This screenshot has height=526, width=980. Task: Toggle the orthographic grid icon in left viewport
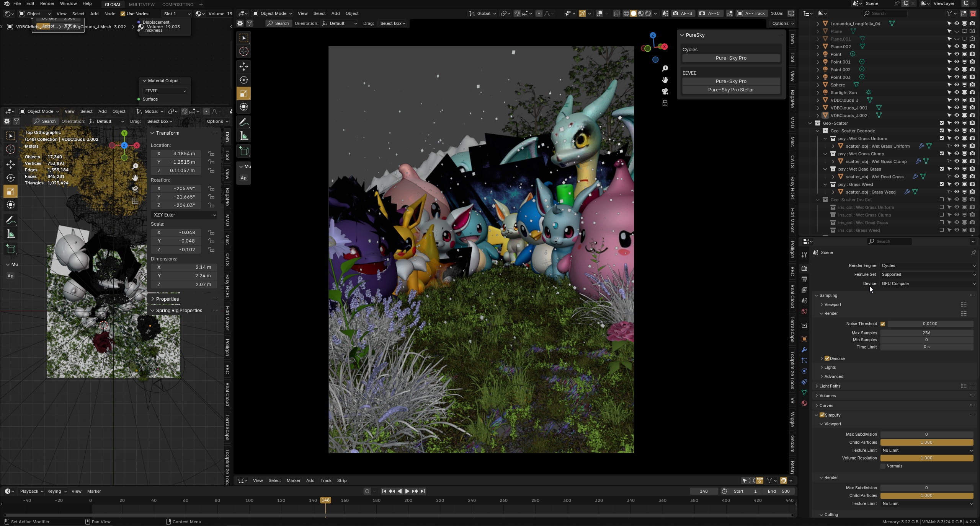135,201
